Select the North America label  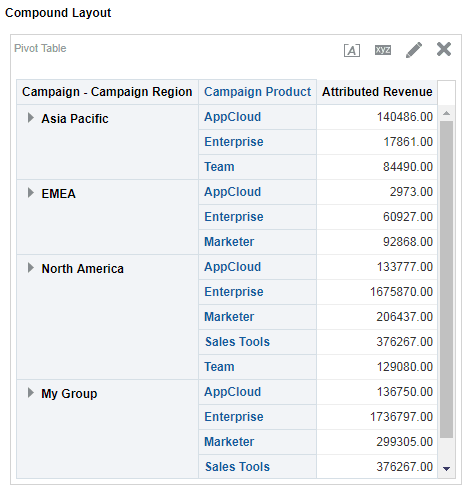[x=82, y=269]
